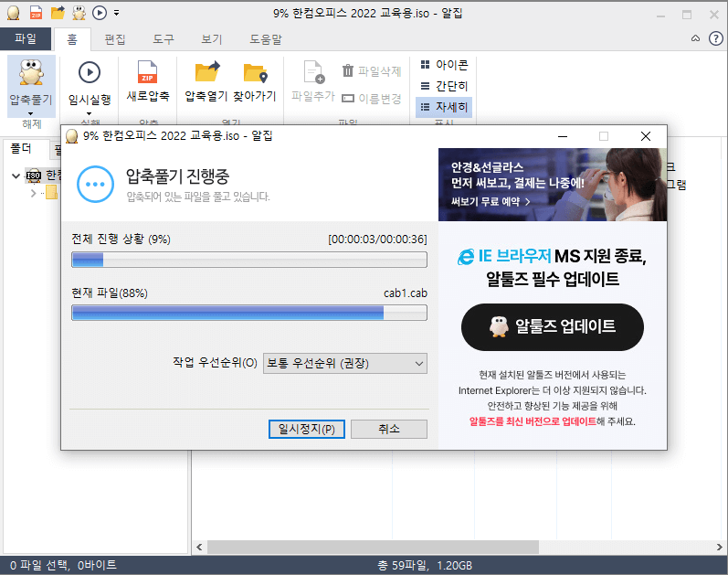728x575 pixels.
Task: Switch to the 편집 ribbon tab
Action: 115,39
